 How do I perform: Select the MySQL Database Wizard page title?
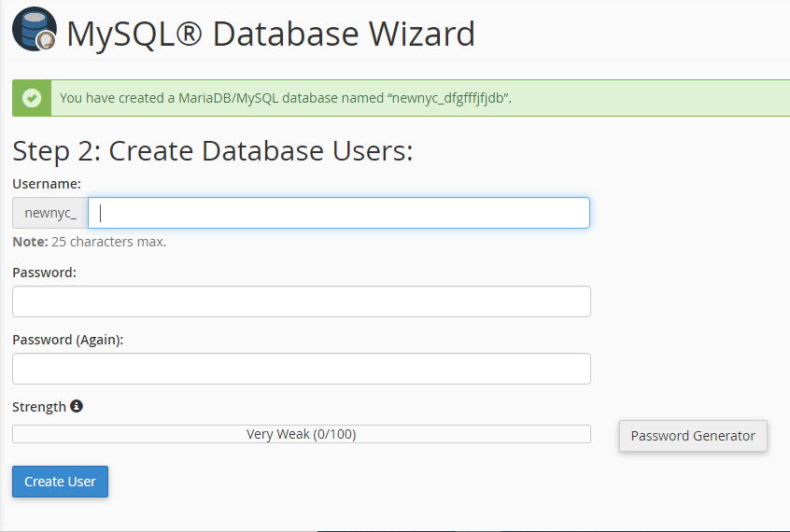pyautogui.click(x=271, y=34)
